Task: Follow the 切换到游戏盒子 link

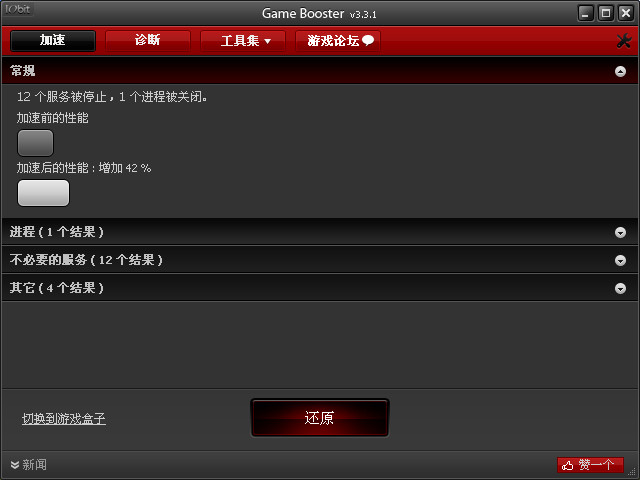Action: [64, 419]
